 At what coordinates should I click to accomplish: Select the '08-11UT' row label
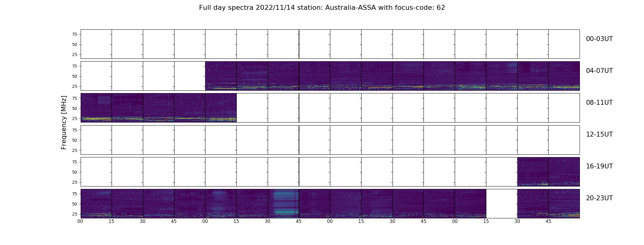tap(599, 103)
